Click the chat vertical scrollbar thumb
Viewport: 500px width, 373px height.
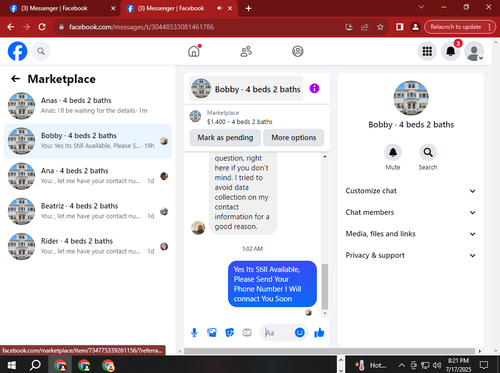(325, 287)
